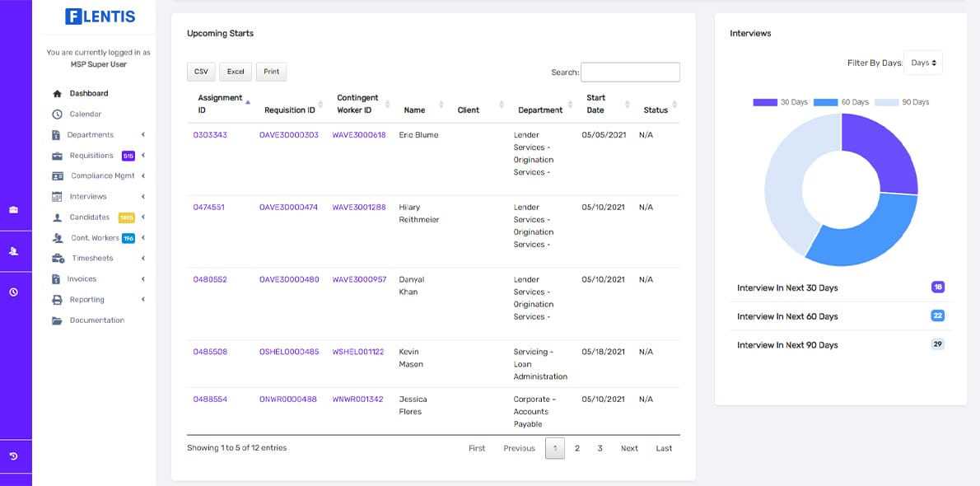Viewport: 980px width, 486px height.
Task: Click the Documentation folder icon
Action: pyautogui.click(x=57, y=320)
